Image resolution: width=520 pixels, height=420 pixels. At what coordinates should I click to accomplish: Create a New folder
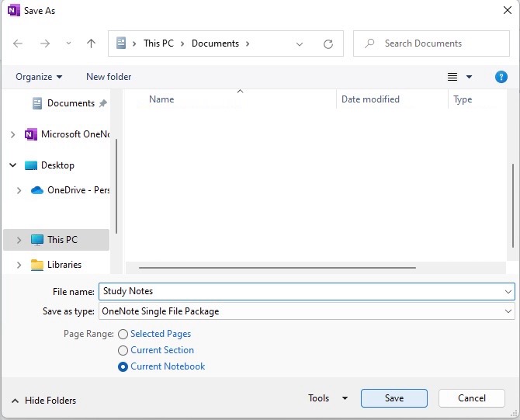click(x=109, y=77)
